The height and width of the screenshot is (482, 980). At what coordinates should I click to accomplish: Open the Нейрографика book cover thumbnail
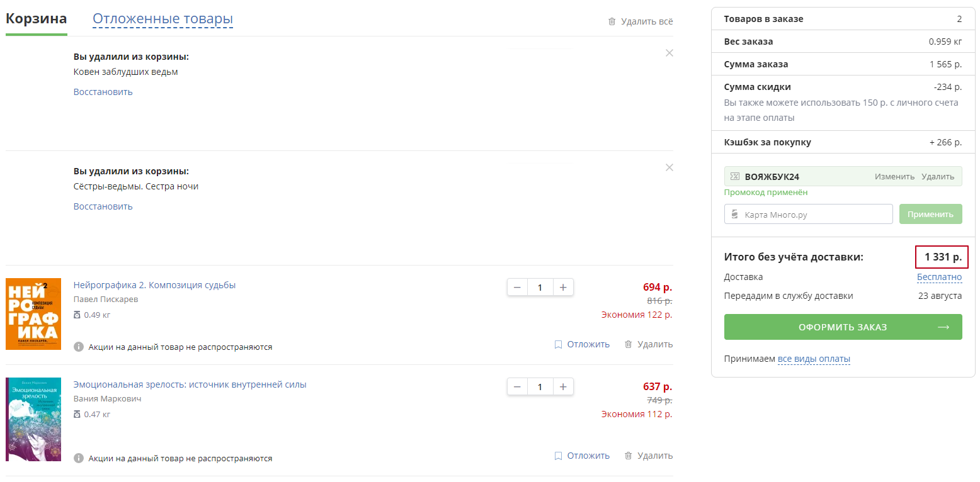[33, 314]
